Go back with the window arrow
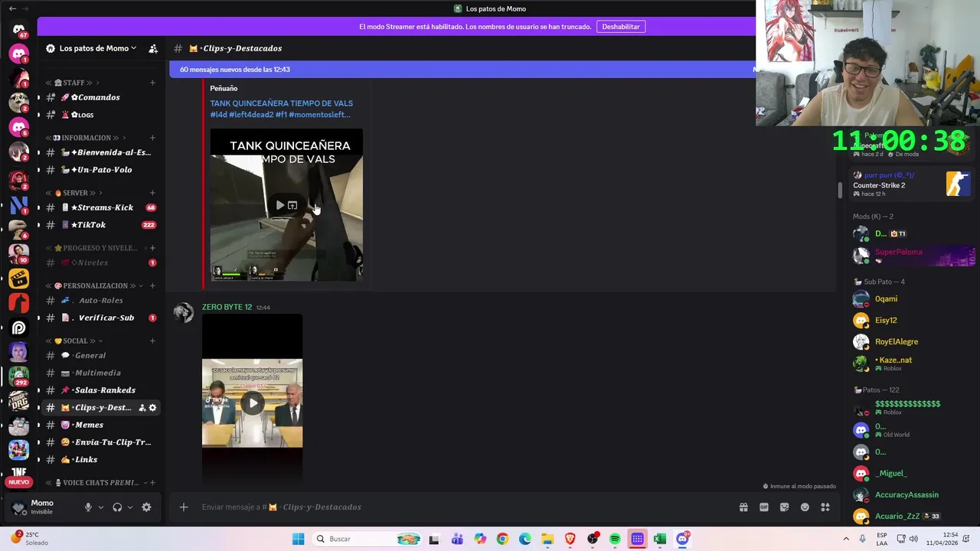 pyautogui.click(x=11, y=8)
